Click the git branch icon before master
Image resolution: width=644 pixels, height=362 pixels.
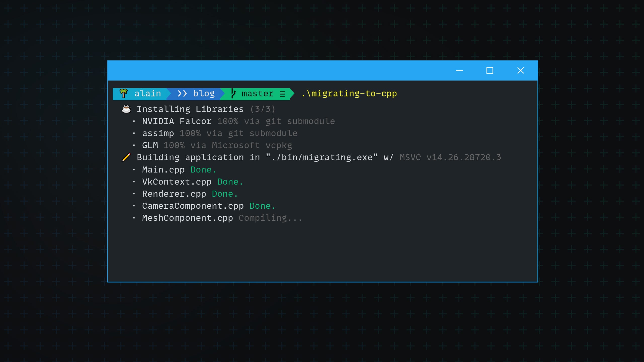(233, 93)
